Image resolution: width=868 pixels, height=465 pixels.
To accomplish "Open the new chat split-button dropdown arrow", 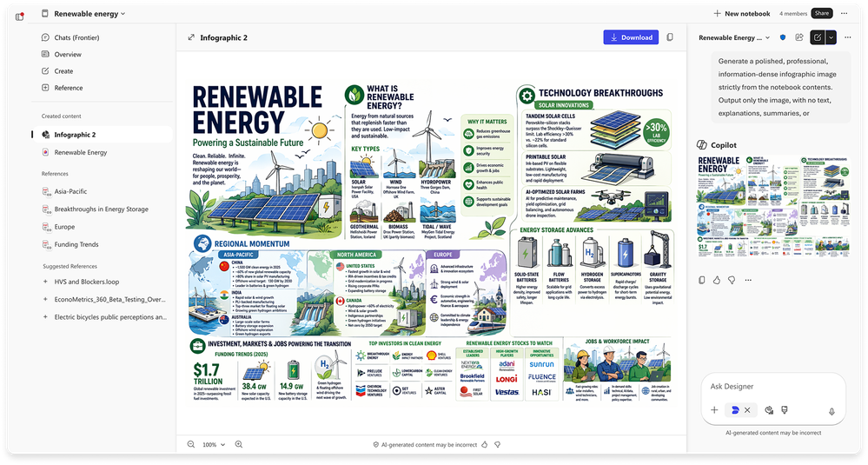I will point(831,37).
